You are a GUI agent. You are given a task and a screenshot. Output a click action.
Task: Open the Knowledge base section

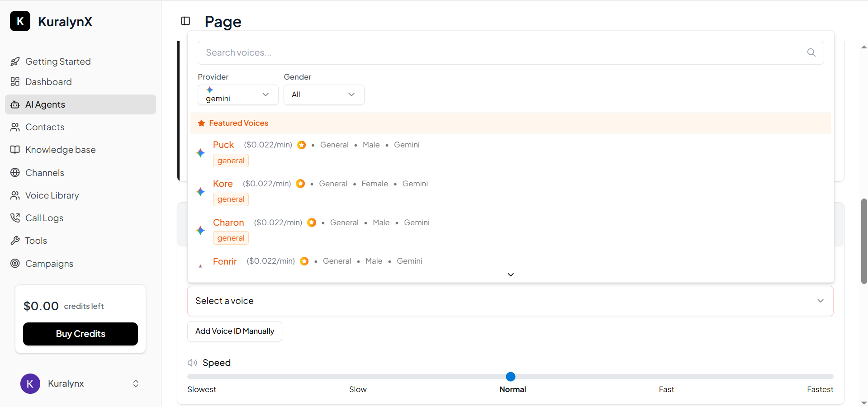point(60,150)
